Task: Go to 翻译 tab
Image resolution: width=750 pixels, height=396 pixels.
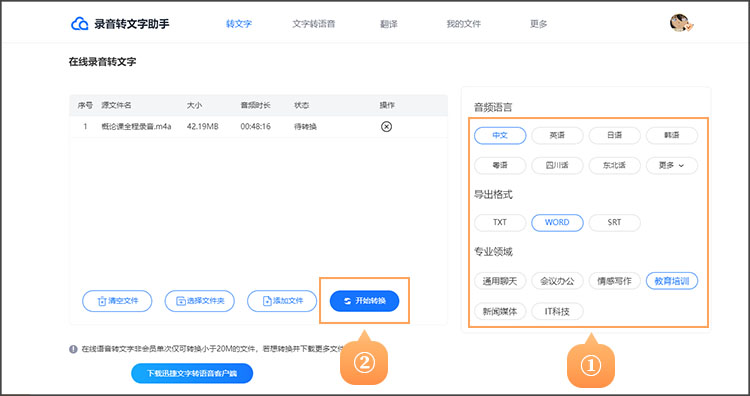Action: (389, 24)
